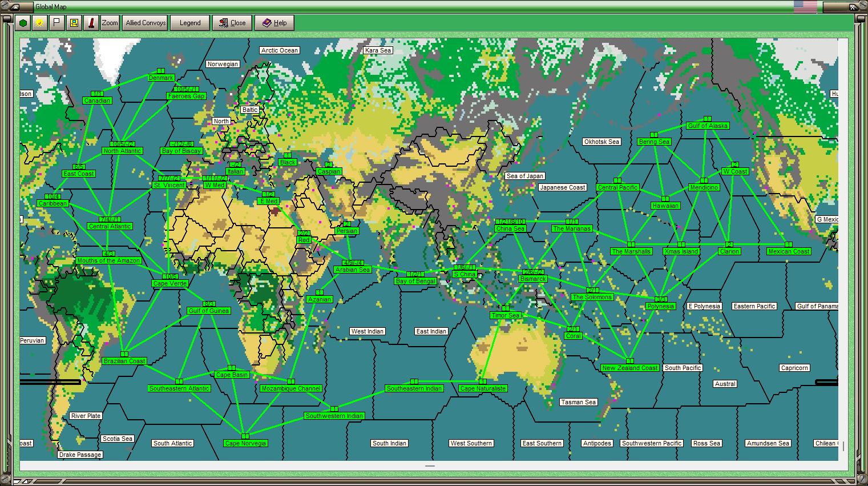The height and width of the screenshot is (486, 868).
Task: Click the "S China" zone label
Action: click(465, 274)
